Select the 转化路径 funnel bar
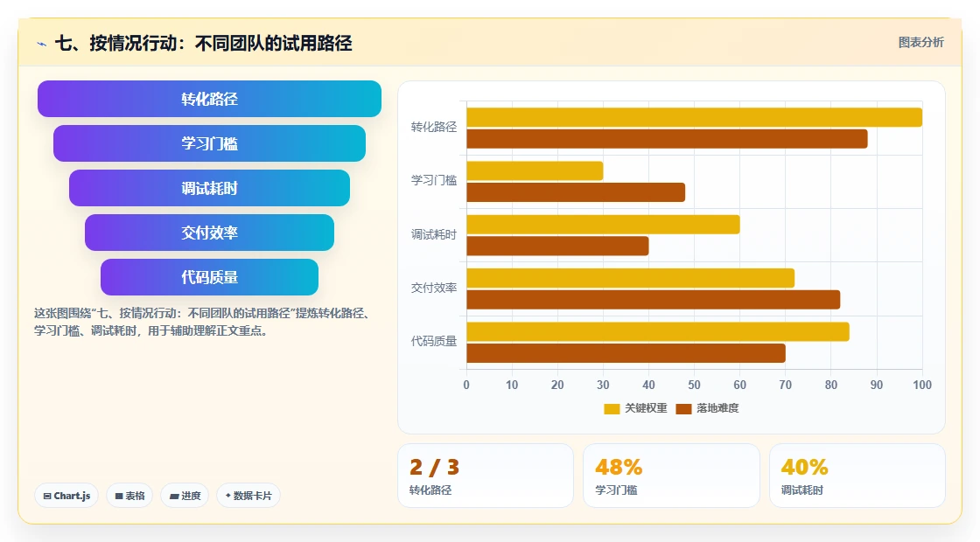Image resolution: width=980 pixels, height=542 pixels. click(x=209, y=99)
